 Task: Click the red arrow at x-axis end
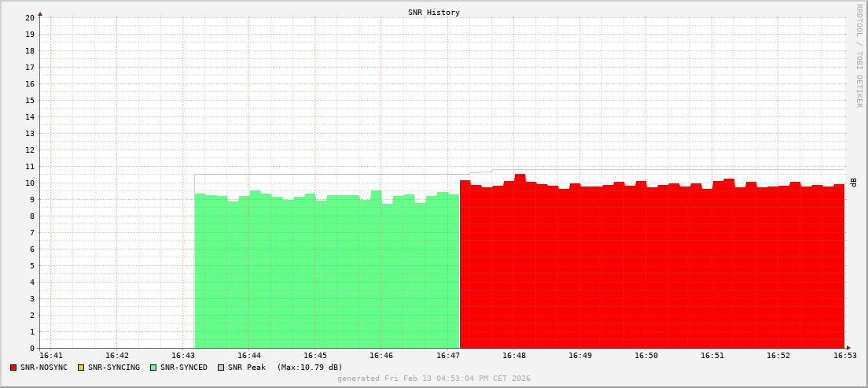click(x=848, y=348)
